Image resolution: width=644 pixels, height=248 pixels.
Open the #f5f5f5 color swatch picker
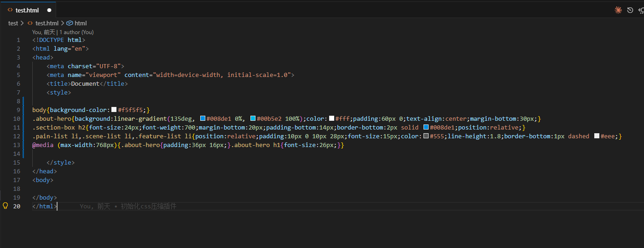[x=114, y=110]
